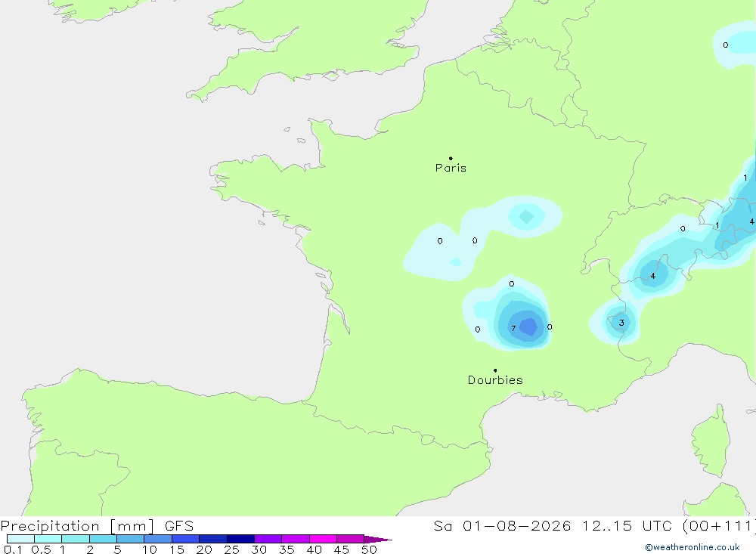Click the 20–25 mm dark blue legend swatch
The width and height of the screenshot is (756, 554).
213,539
